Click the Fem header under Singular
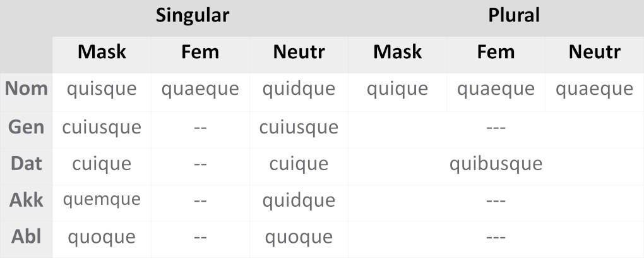644x258 pixels. 200,52
